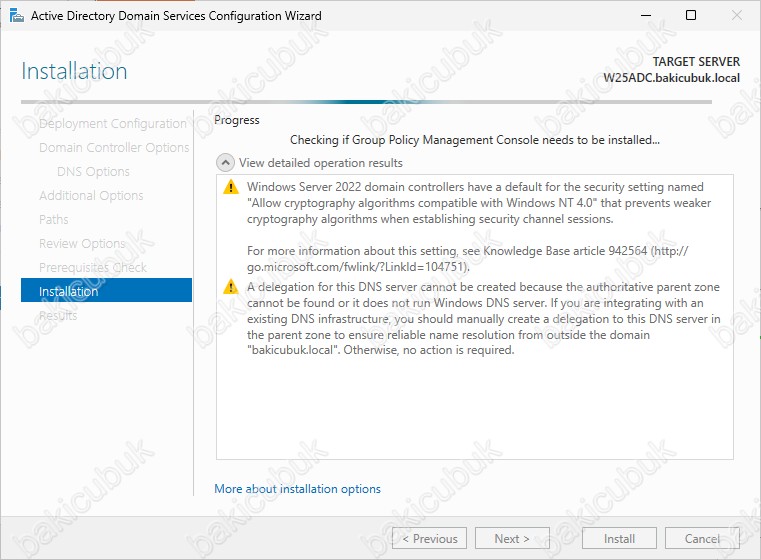Viewport: 761px width, 560px height.
Task: Open Prerequisites Check step
Action: [x=92, y=268]
